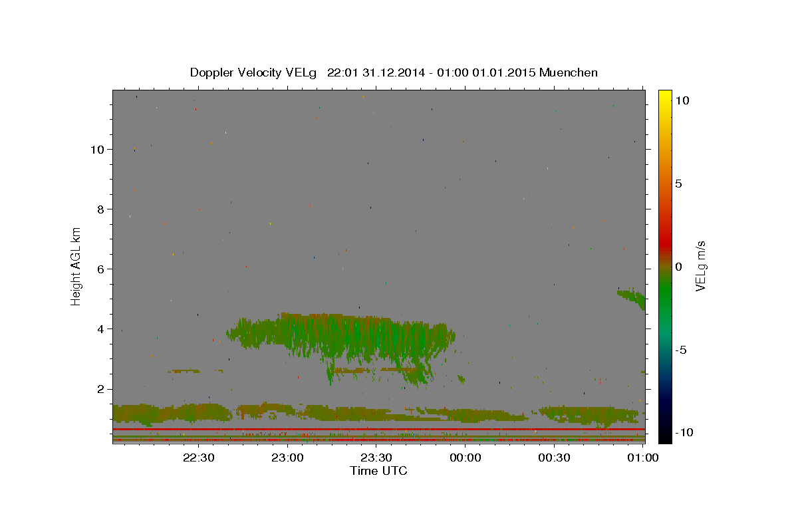
Task: Click the height tick label 8
Action: [x=100, y=209]
